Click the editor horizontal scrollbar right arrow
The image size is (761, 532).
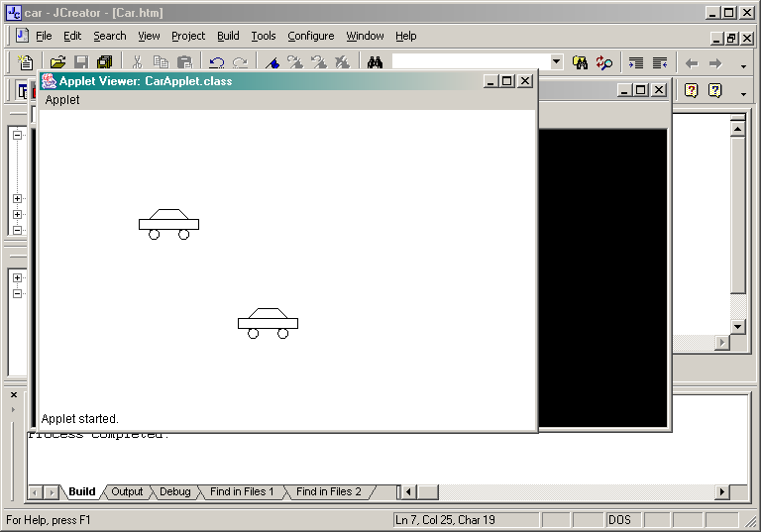[x=722, y=342]
